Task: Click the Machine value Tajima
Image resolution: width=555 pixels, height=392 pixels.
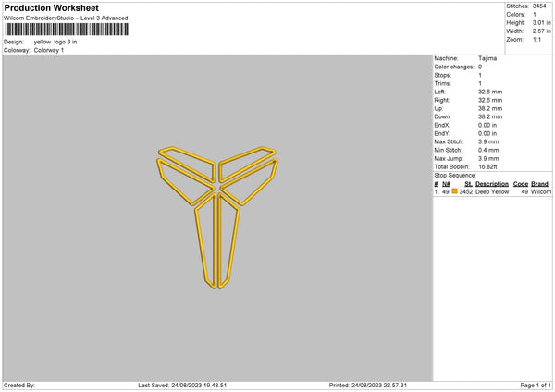Action: tap(487, 58)
